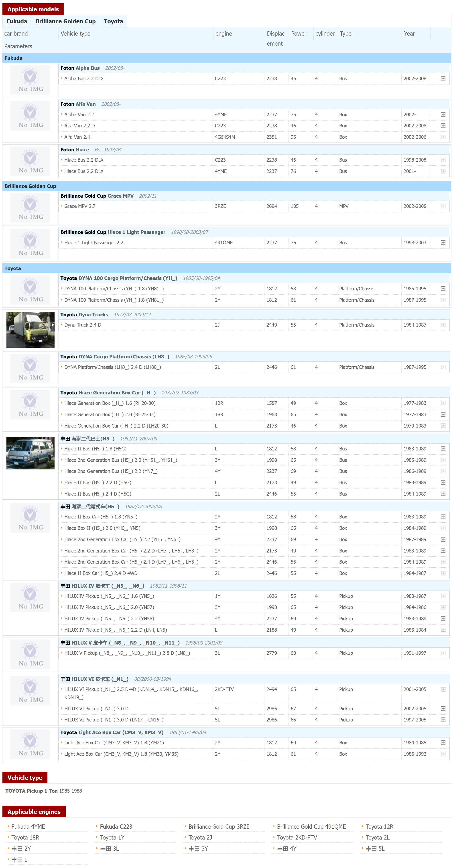The width and height of the screenshot is (455, 868).
Task: Switch to the Fukuda tab
Action: [x=17, y=22]
